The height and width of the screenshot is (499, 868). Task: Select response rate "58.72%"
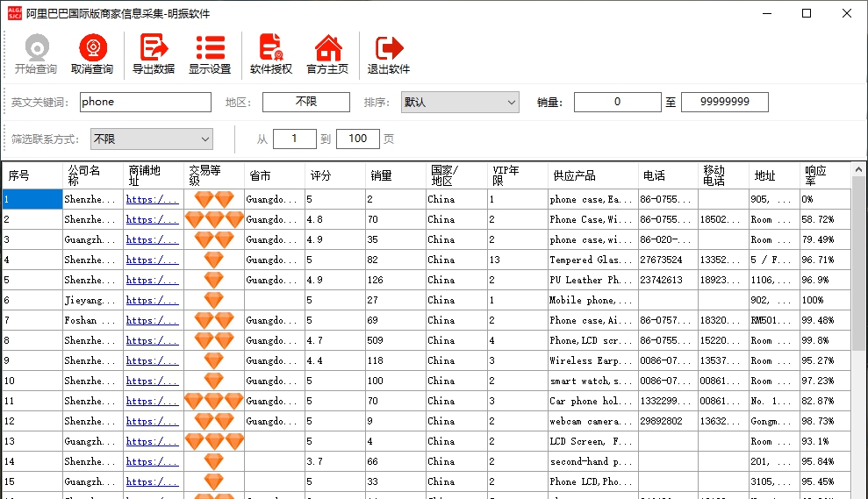[825, 219]
